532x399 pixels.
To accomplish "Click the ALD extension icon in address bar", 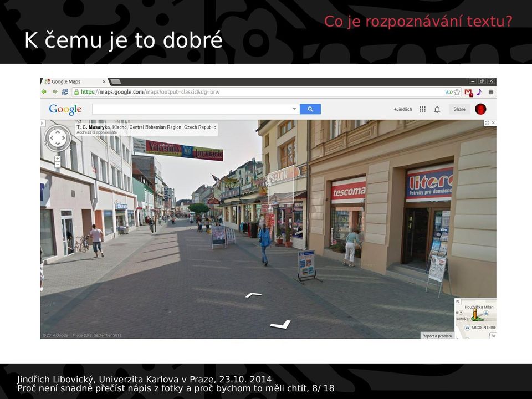I will pyautogui.click(x=449, y=92).
